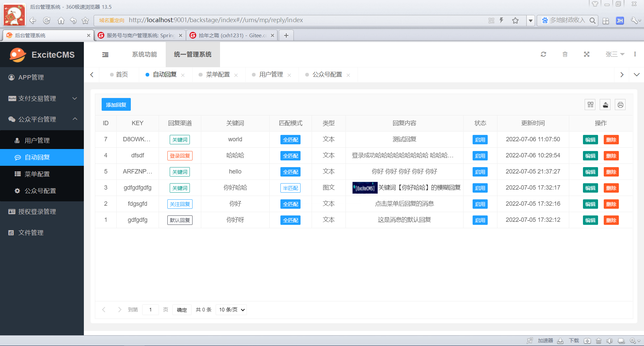The width and height of the screenshot is (644, 346).
Task: Click the trash icon in the top header
Action: point(565,54)
